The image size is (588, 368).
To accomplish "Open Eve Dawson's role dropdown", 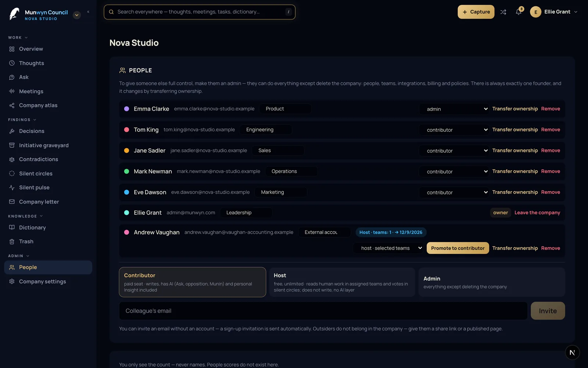I will coord(454,192).
